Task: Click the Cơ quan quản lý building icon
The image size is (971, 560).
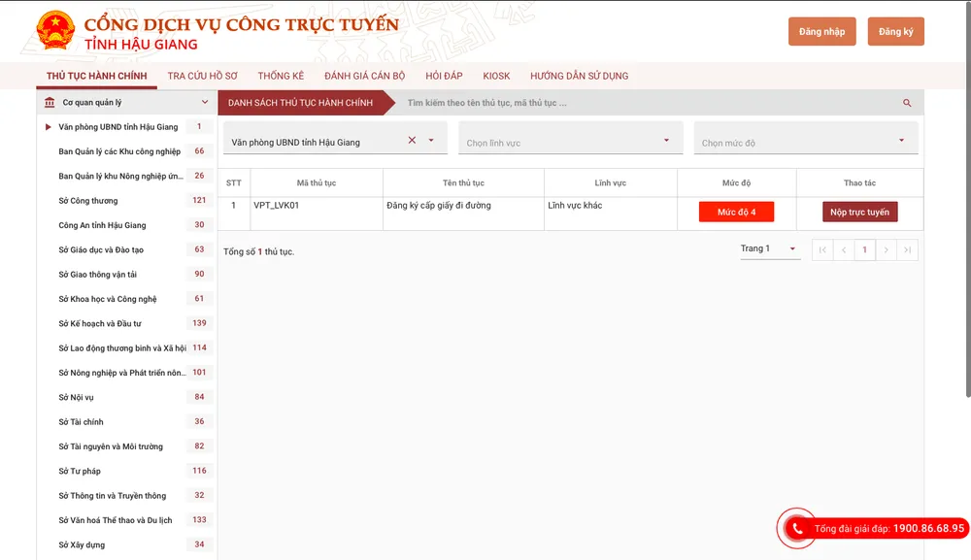Action: [50, 102]
